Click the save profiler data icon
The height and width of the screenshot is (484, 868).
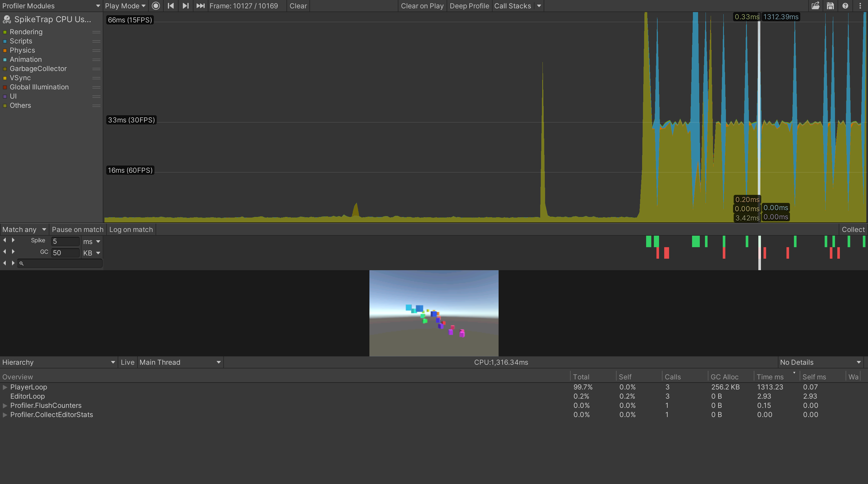coord(830,6)
